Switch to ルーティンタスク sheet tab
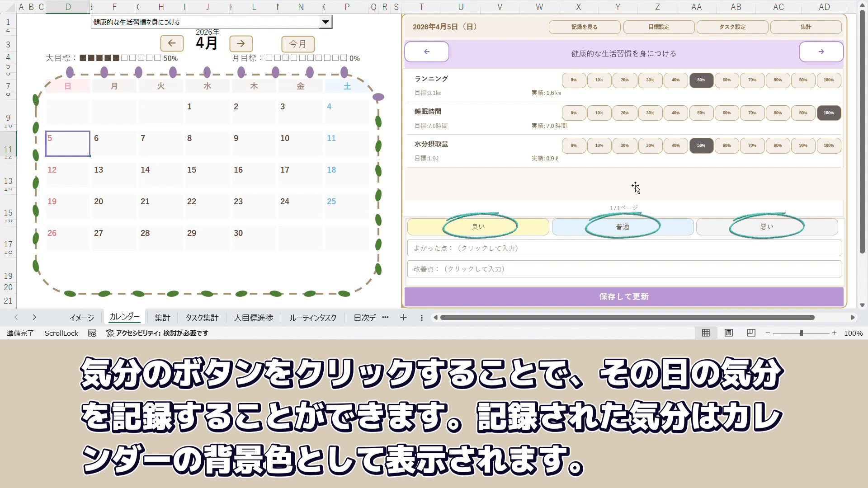The image size is (868, 488). [313, 318]
